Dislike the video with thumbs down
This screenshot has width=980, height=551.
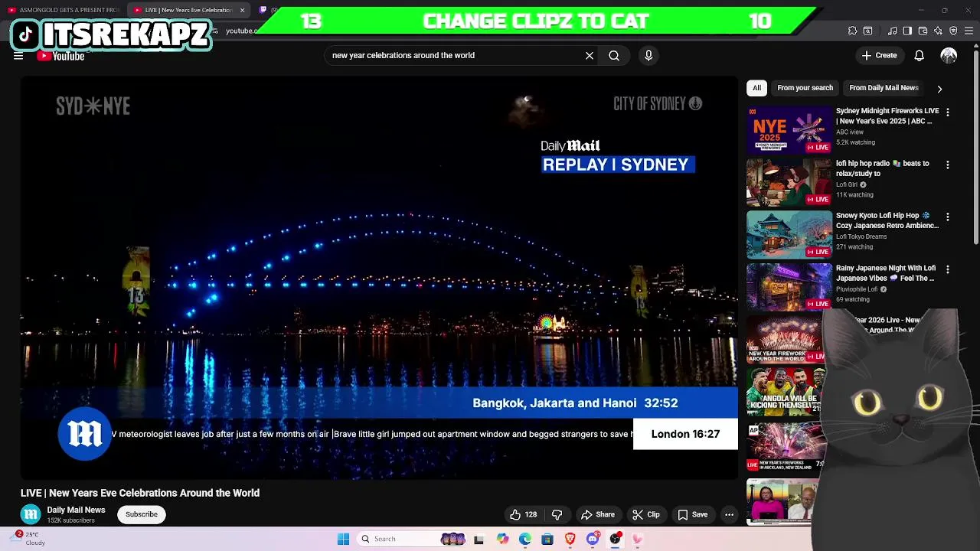coord(557,514)
